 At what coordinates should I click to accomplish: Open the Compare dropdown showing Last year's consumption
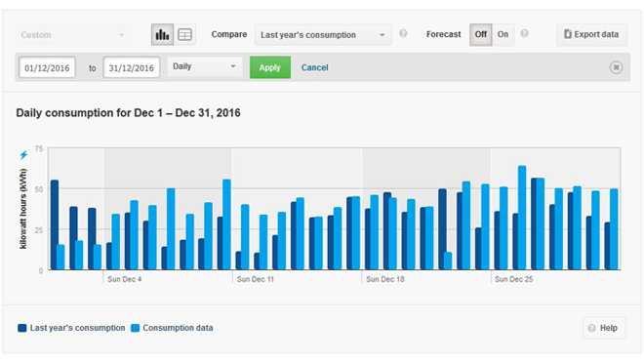[x=323, y=35]
